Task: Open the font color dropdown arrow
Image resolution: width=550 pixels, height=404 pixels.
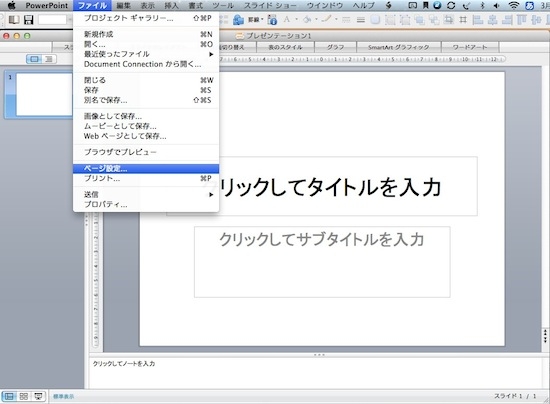Action: [296, 19]
